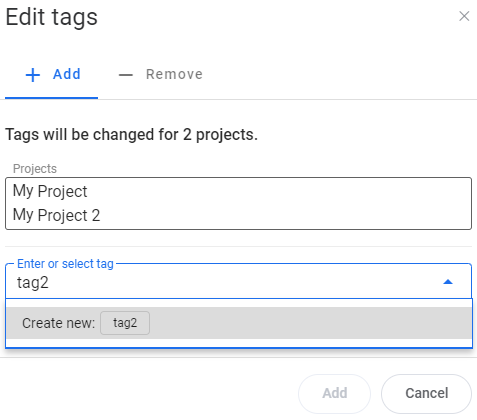The width and height of the screenshot is (477, 420).
Task: Click the Create new: text
Action: pyautogui.click(x=59, y=323)
